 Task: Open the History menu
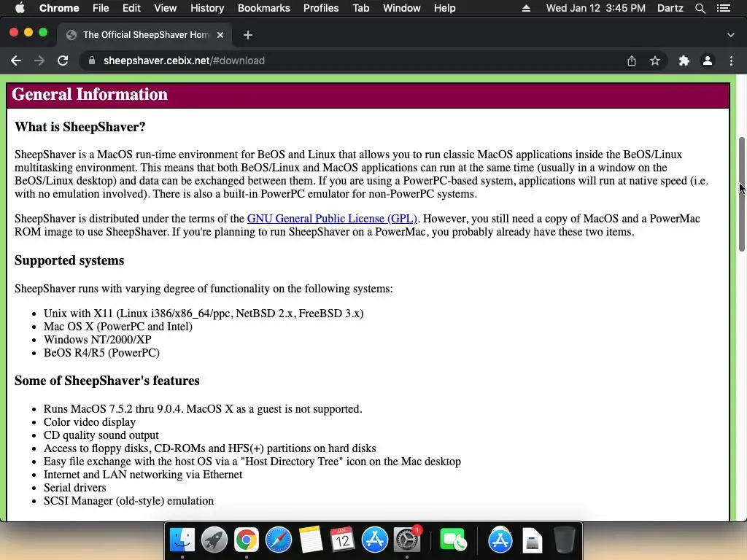coord(207,8)
